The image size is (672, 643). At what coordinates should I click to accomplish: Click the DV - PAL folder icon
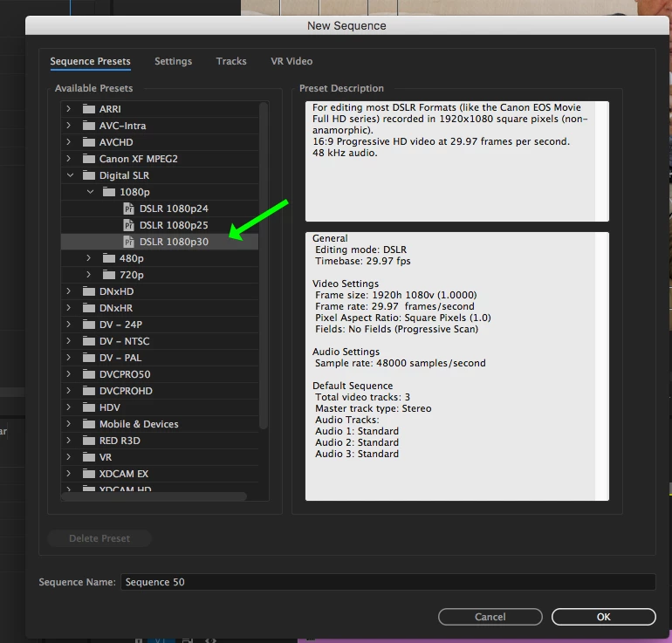tap(89, 357)
